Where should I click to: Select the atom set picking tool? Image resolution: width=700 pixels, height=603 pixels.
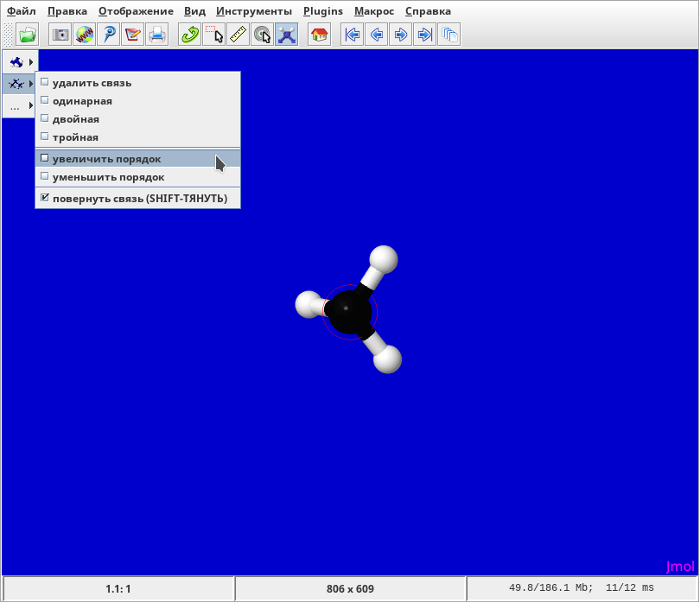click(213, 35)
